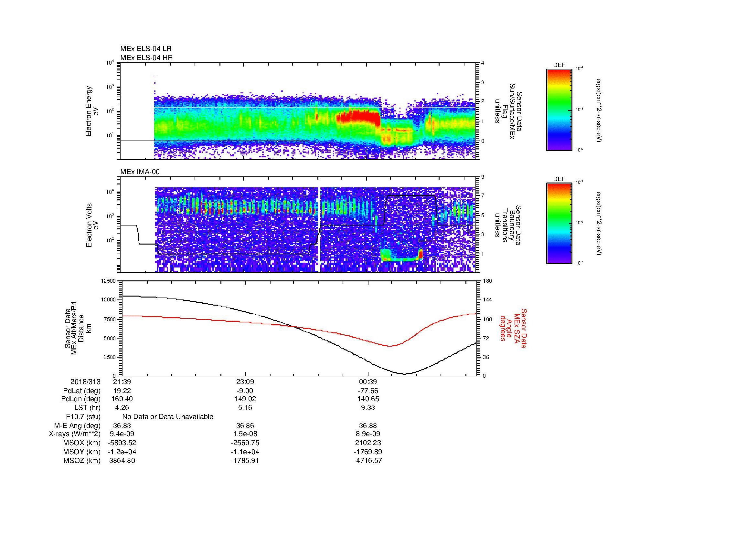Click the PdLat value '19.22'
756x534 pixels.
pos(122,391)
